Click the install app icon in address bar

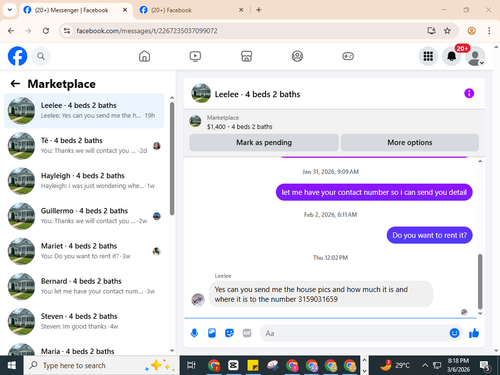point(431,31)
